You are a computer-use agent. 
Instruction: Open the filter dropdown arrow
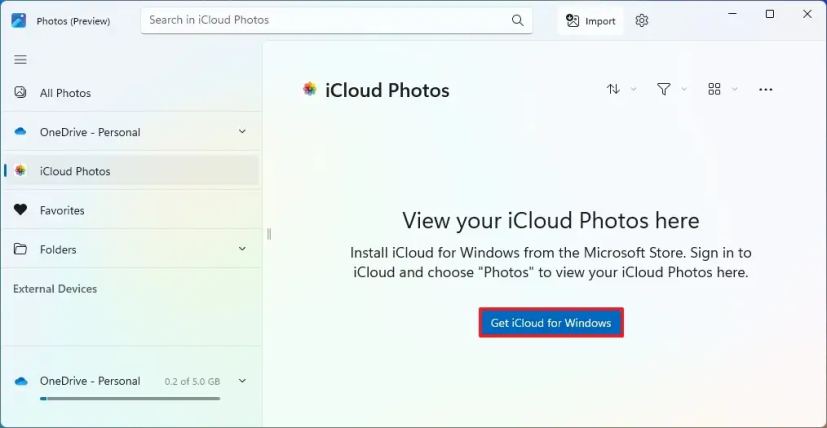pos(685,89)
